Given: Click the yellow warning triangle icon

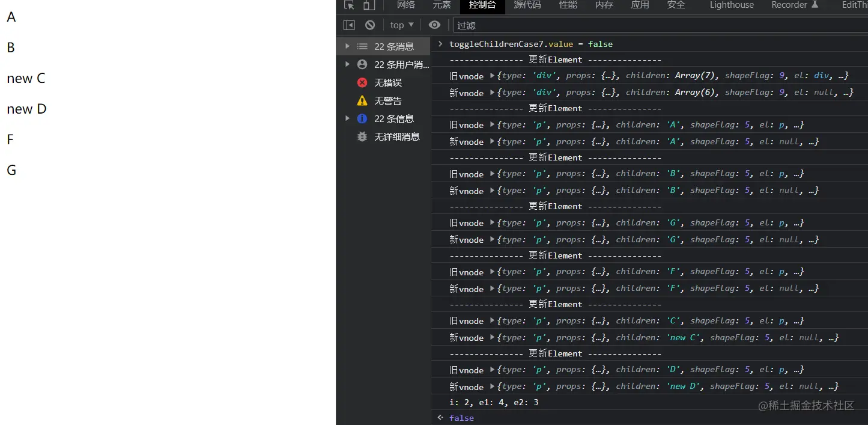Looking at the screenshot, I should click(x=362, y=100).
